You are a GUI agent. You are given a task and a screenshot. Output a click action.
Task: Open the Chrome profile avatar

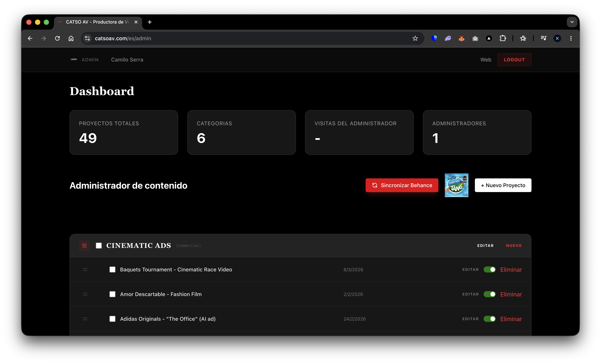pyautogui.click(x=557, y=38)
